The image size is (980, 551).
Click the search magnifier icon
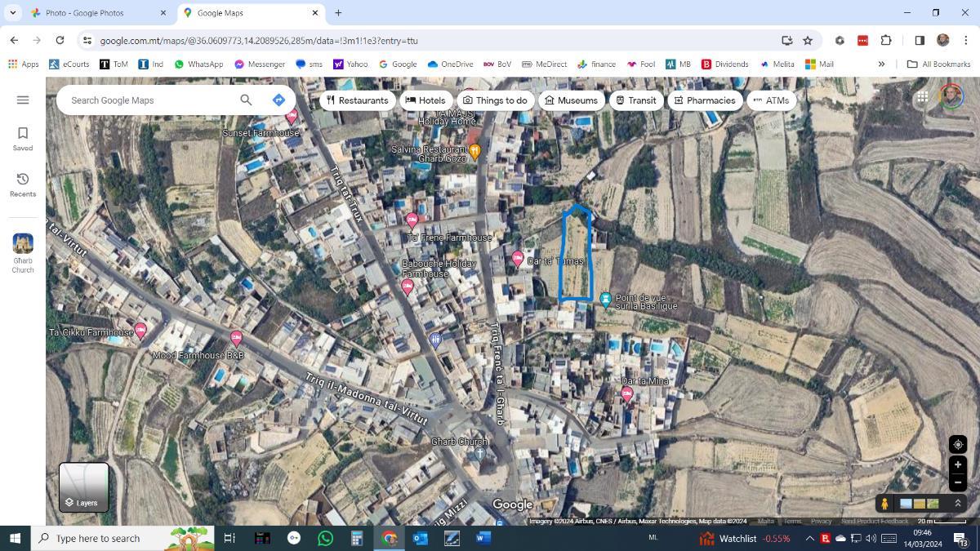[x=246, y=100]
